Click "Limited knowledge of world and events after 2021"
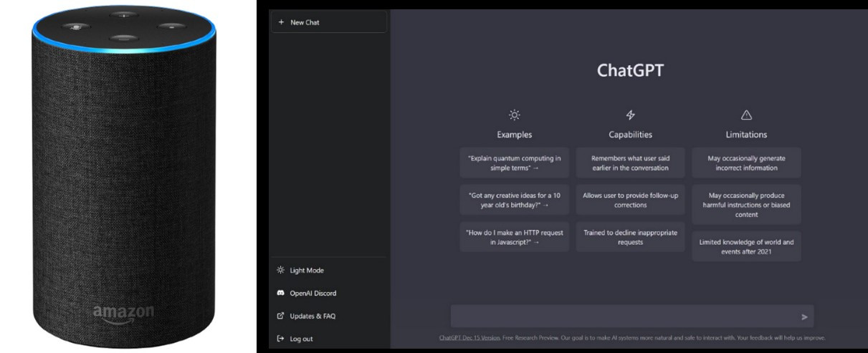 coord(746,246)
